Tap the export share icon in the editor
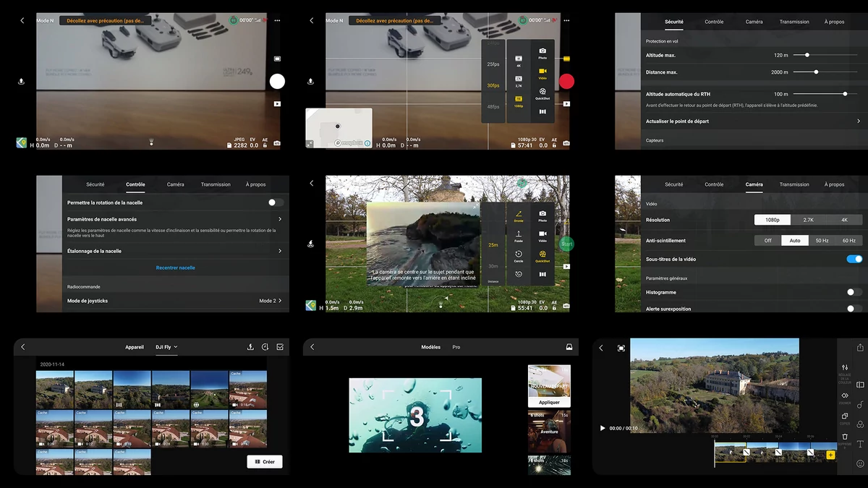Viewport: 868px width, 488px height. pyautogui.click(x=860, y=348)
